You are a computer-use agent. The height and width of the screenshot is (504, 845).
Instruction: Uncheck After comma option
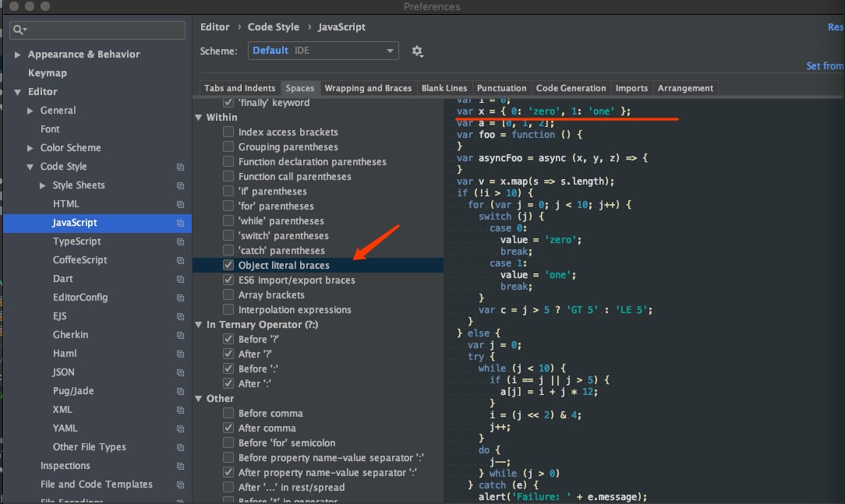pyautogui.click(x=228, y=428)
